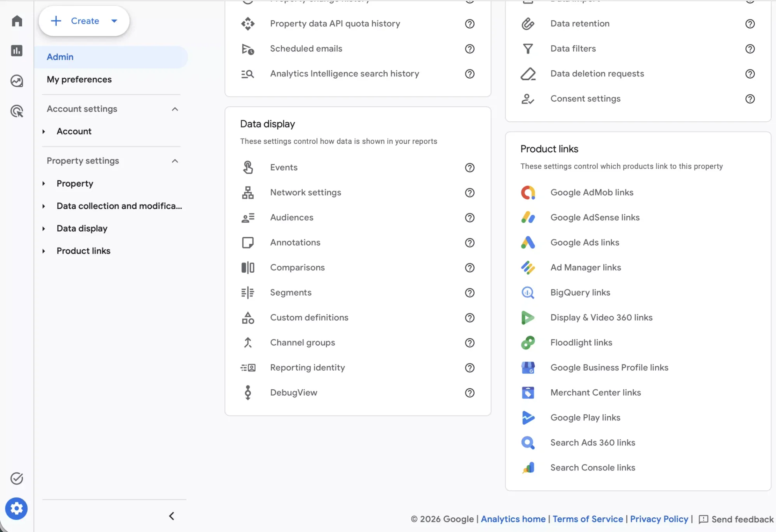Image resolution: width=776 pixels, height=532 pixels.
Task: Click the Segments icon
Action: (248, 293)
